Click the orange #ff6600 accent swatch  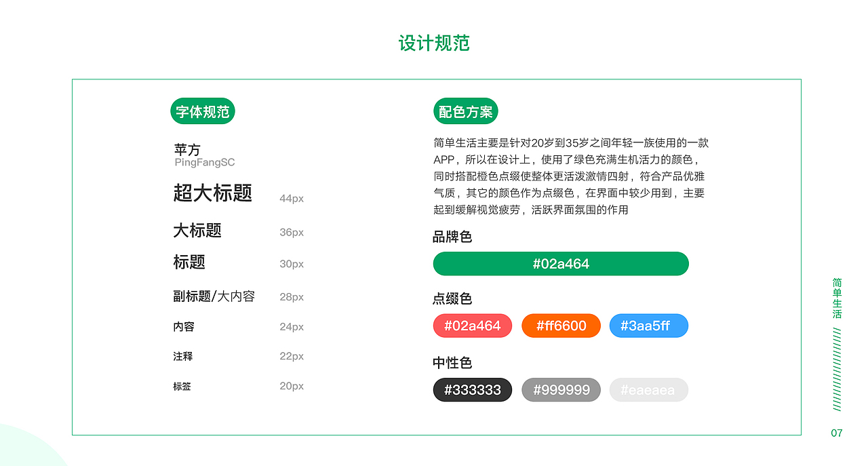561,325
